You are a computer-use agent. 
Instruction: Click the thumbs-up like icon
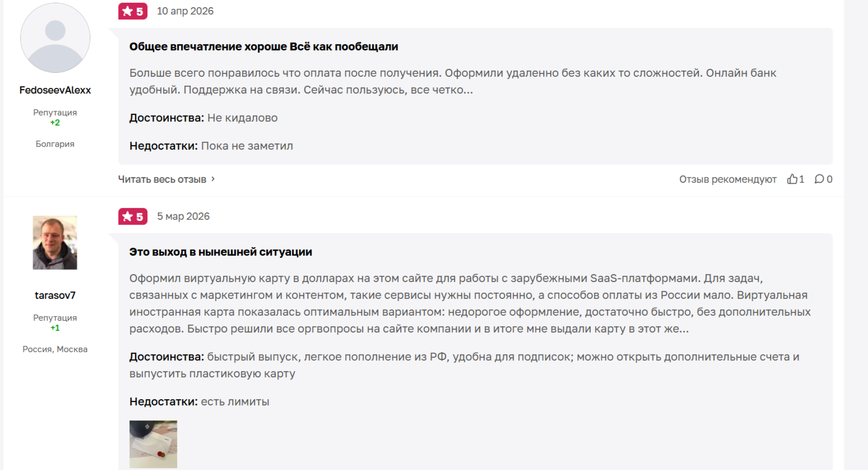tap(792, 179)
